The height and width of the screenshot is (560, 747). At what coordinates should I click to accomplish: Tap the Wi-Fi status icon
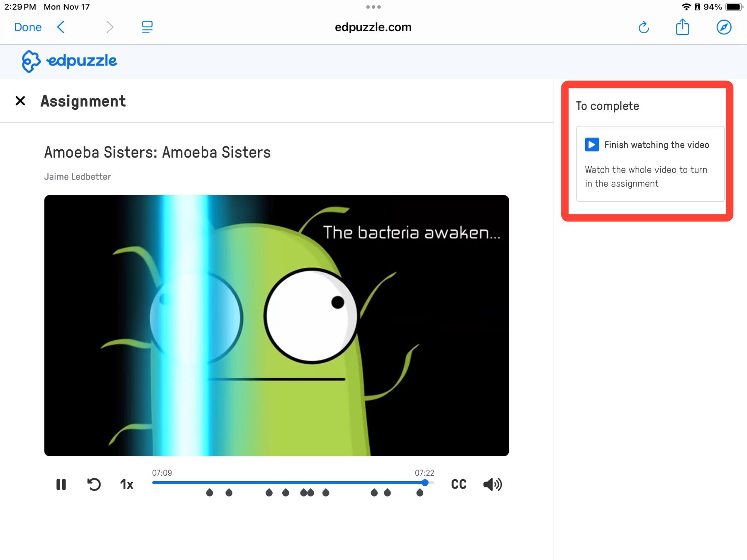[686, 7]
